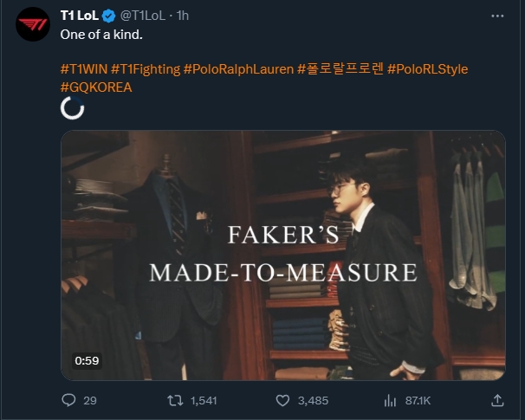View analytics via the bar chart icon
Image resolution: width=525 pixels, height=420 pixels.
click(x=390, y=400)
